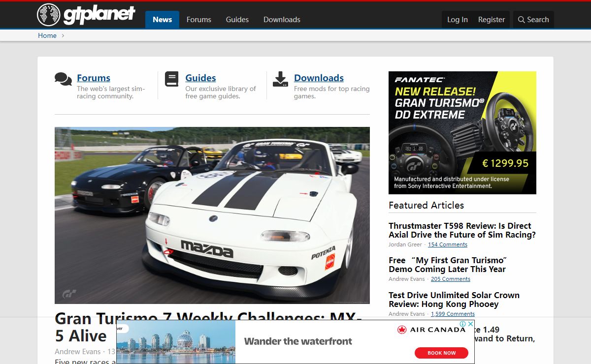Open the Guides heading link
Screen dimensions: 591x364
click(x=200, y=78)
